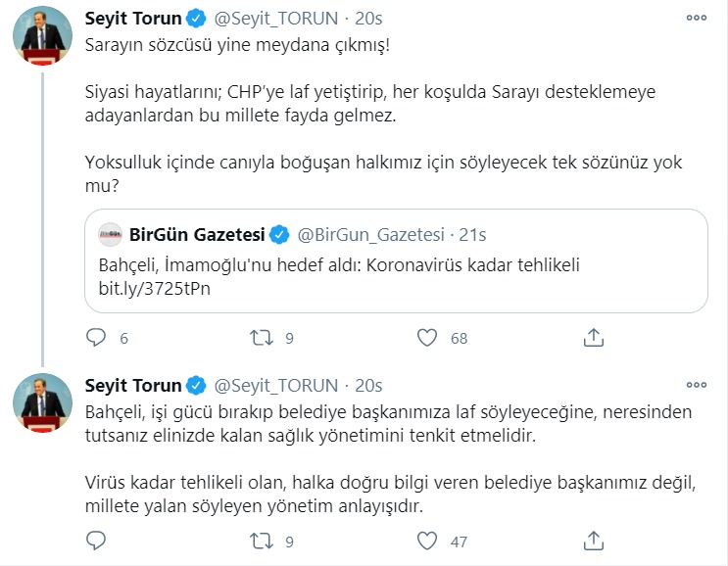Click the quoted tweet's 21s timestamp
728x566 pixels.
474,235
